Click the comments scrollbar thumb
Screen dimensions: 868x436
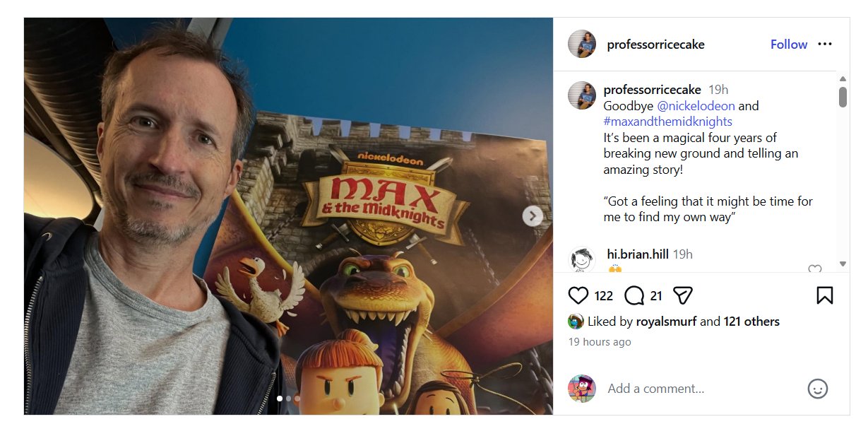(x=843, y=97)
